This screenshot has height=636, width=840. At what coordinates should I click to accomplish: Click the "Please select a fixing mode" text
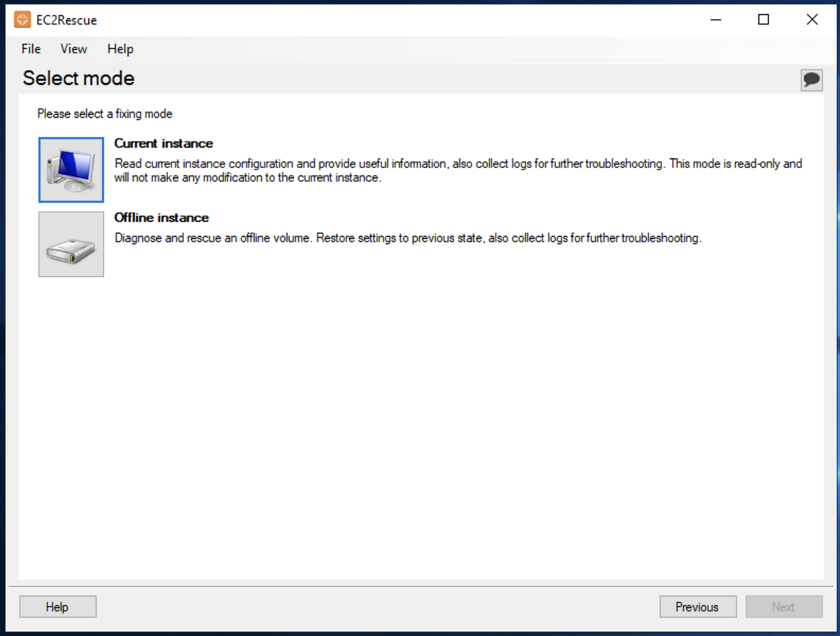105,113
